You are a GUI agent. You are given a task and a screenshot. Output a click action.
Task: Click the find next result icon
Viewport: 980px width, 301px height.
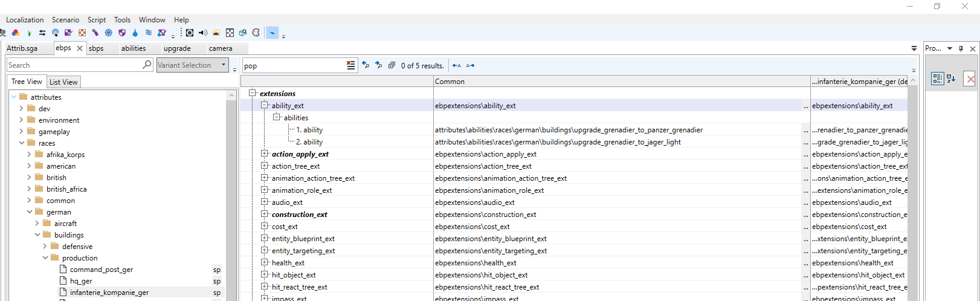pos(379,65)
